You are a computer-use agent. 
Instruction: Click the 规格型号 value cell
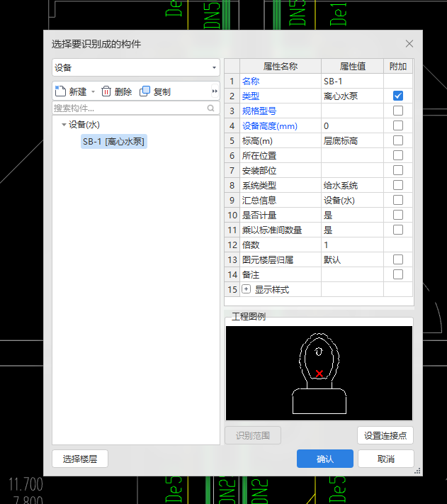tap(352, 111)
